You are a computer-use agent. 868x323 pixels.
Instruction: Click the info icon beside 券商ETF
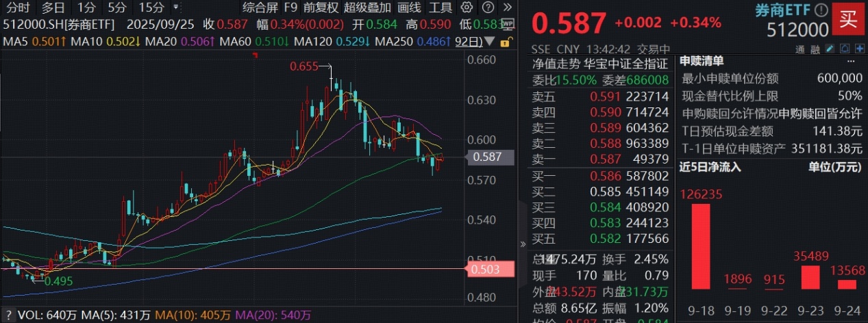pos(822,10)
